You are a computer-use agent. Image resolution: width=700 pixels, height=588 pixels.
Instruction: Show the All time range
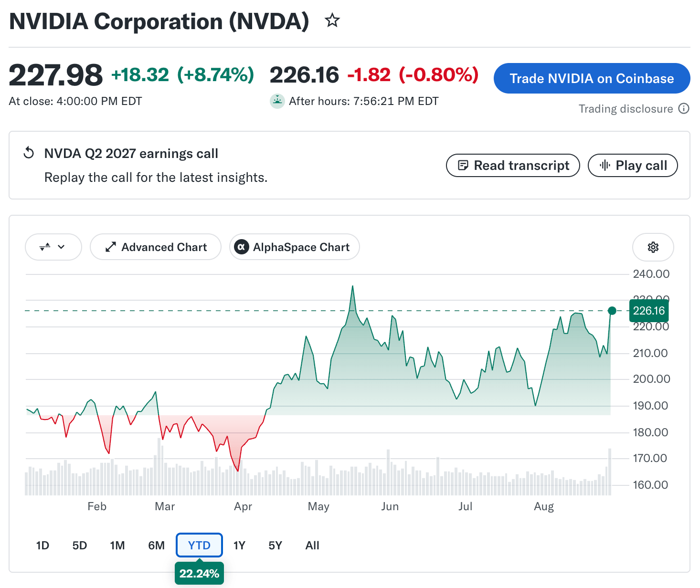[x=312, y=546]
